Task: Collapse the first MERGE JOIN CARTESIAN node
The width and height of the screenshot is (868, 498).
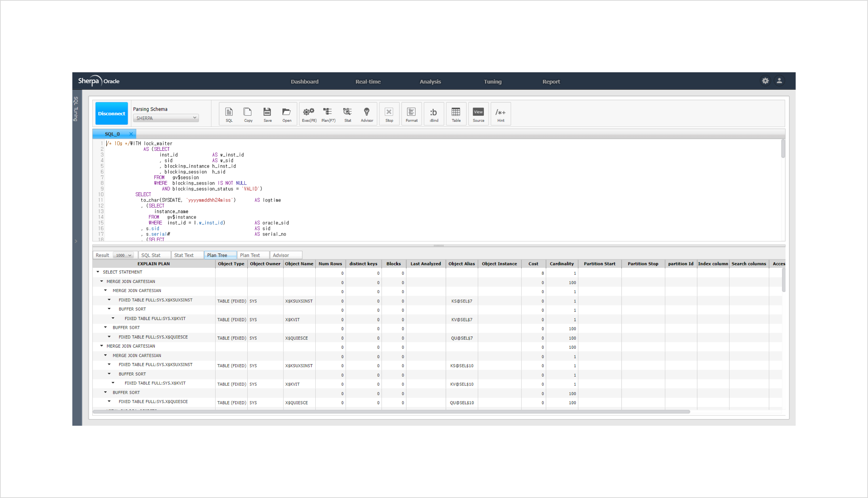Action: click(x=102, y=281)
